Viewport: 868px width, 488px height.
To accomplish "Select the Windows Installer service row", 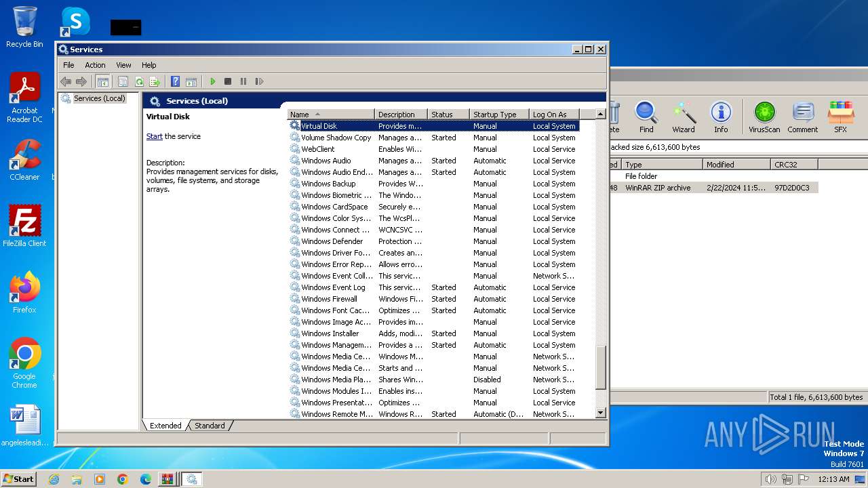I will click(434, 333).
